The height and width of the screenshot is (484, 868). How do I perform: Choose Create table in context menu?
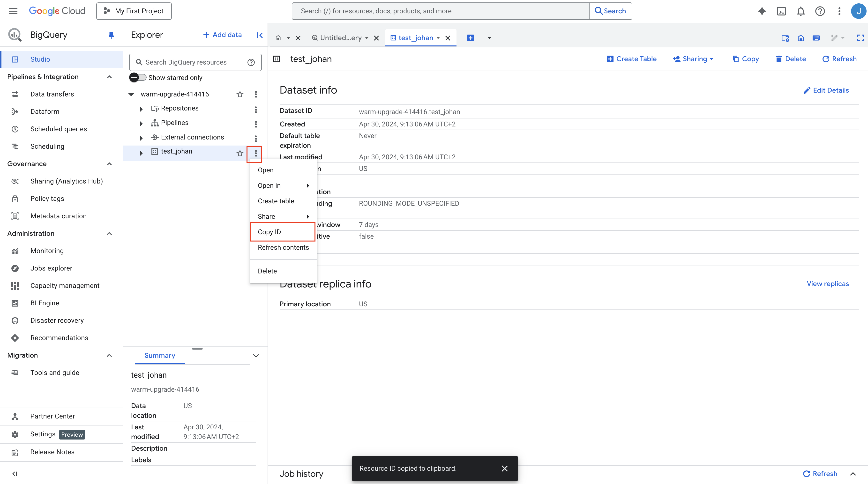click(x=283, y=201)
